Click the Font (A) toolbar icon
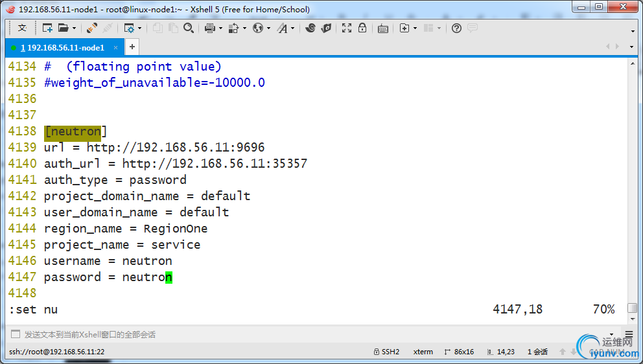 (x=282, y=28)
